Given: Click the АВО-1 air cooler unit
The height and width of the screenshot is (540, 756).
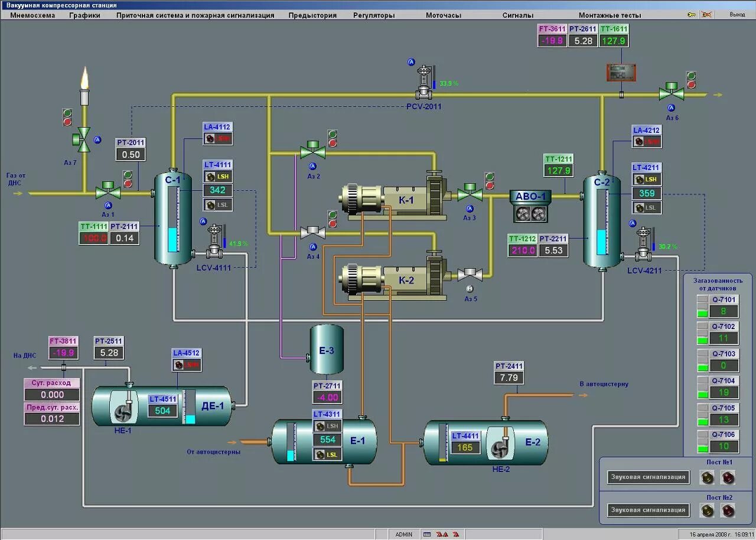Looking at the screenshot, I should coord(530,206).
